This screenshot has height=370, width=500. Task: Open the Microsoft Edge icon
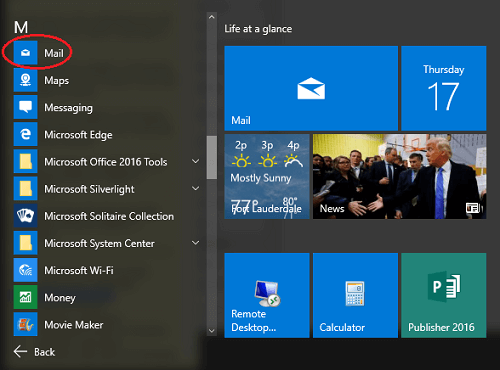point(25,134)
